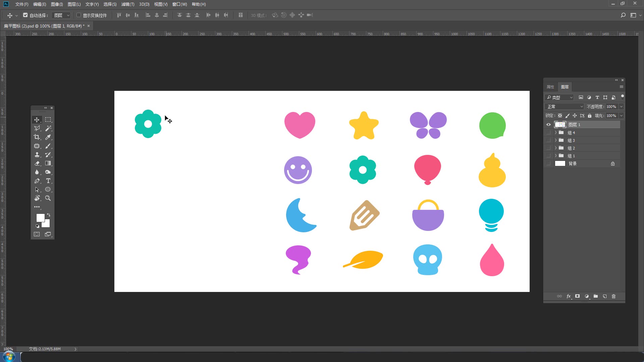Select the Clone Stamp tool
This screenshot has width=644, height=362.
(37, 155)
